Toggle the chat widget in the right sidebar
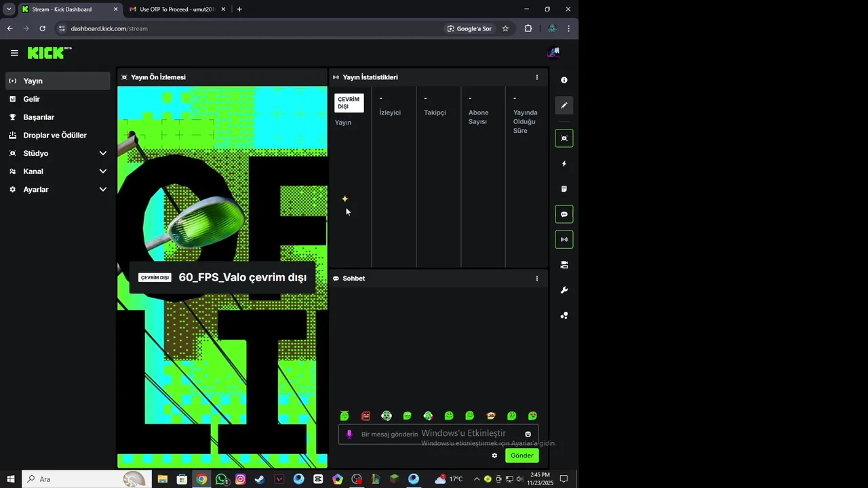The height and width of the screenshot is (488, 868). coord(564,214)
